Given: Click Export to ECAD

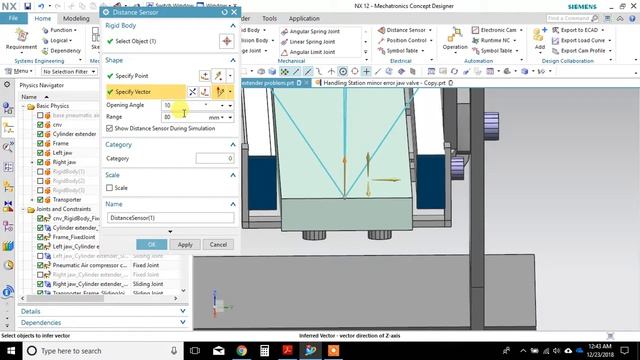Looking at the screenshot, I should pyautogui.click(x=575, y=30).
